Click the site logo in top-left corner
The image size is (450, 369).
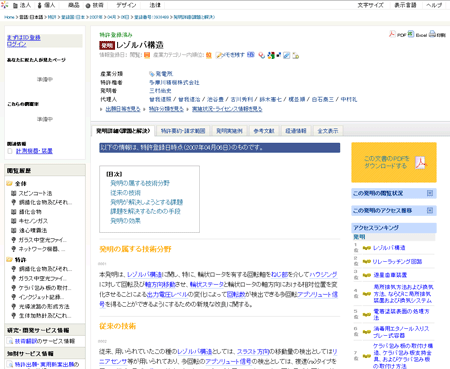4,5
